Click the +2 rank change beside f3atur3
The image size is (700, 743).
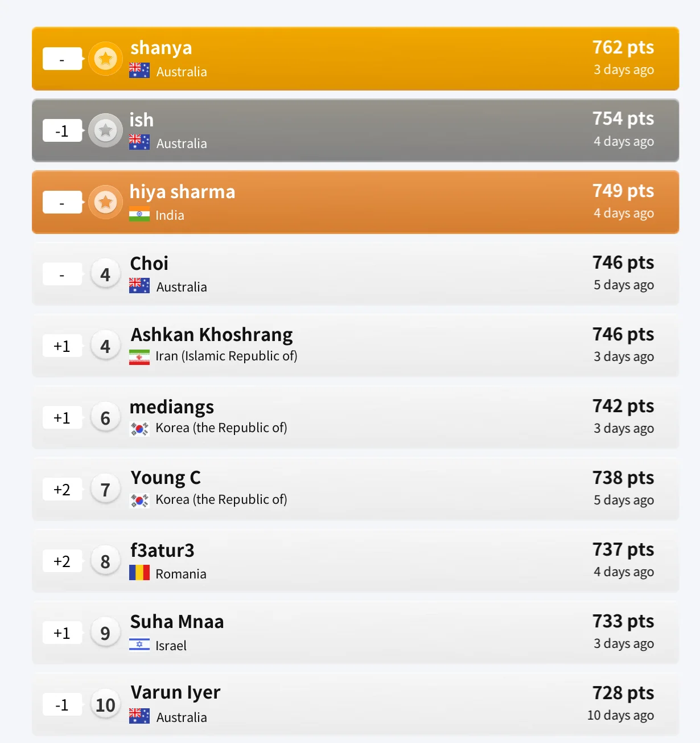pos(62,561)
